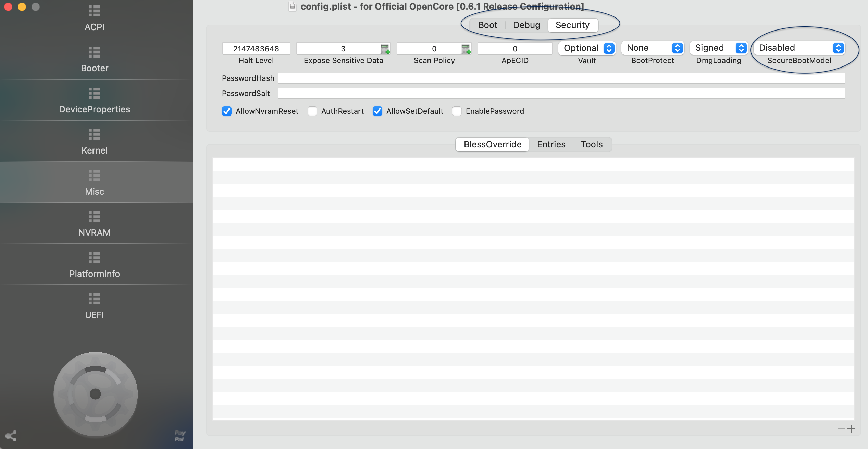Uncheck the AllowNvramReset checkbox
The image size is (868, 449).
click(227, 111)
